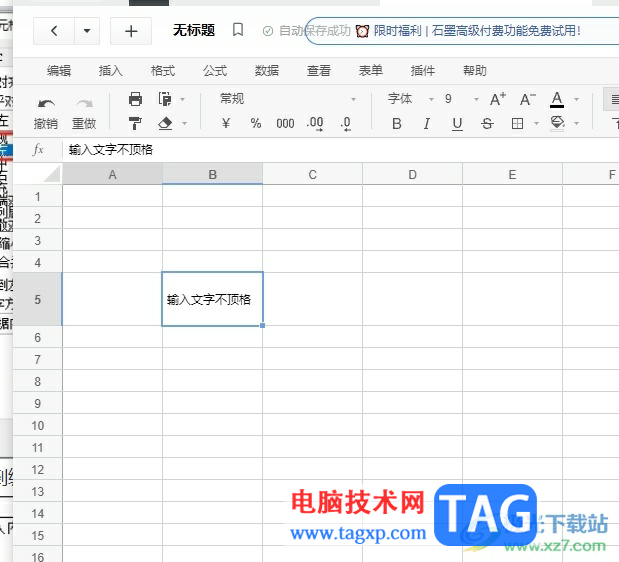Decrease font size with A-

pos(527,99)
